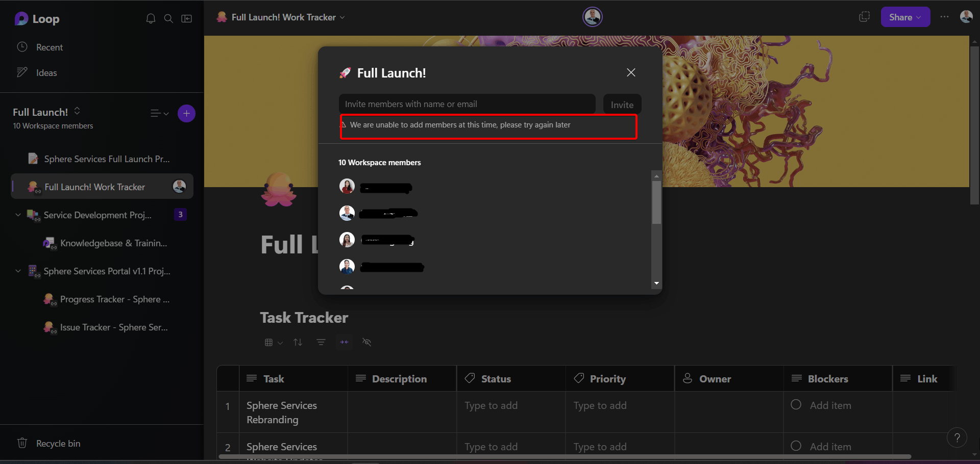
Task: Open the Share dropdown button
Action: [x=905, y=17]
